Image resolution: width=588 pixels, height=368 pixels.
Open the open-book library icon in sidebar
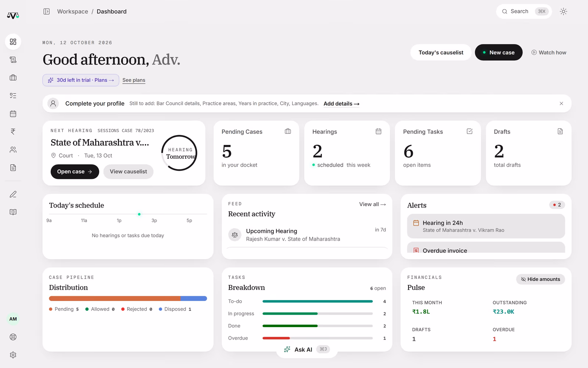click(13, 212)
